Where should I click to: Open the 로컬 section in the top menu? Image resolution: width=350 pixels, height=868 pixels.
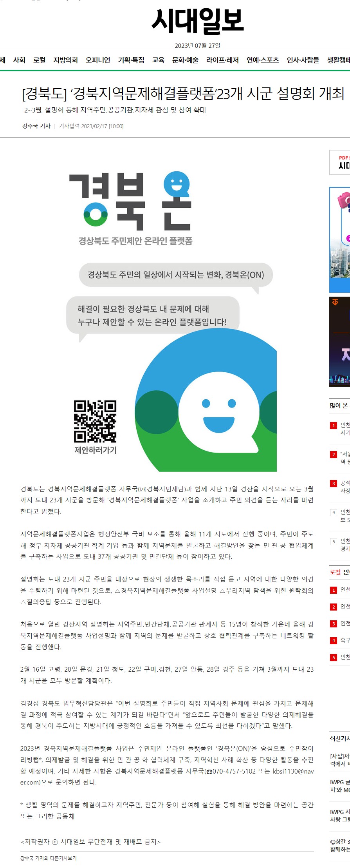(39, 60)
